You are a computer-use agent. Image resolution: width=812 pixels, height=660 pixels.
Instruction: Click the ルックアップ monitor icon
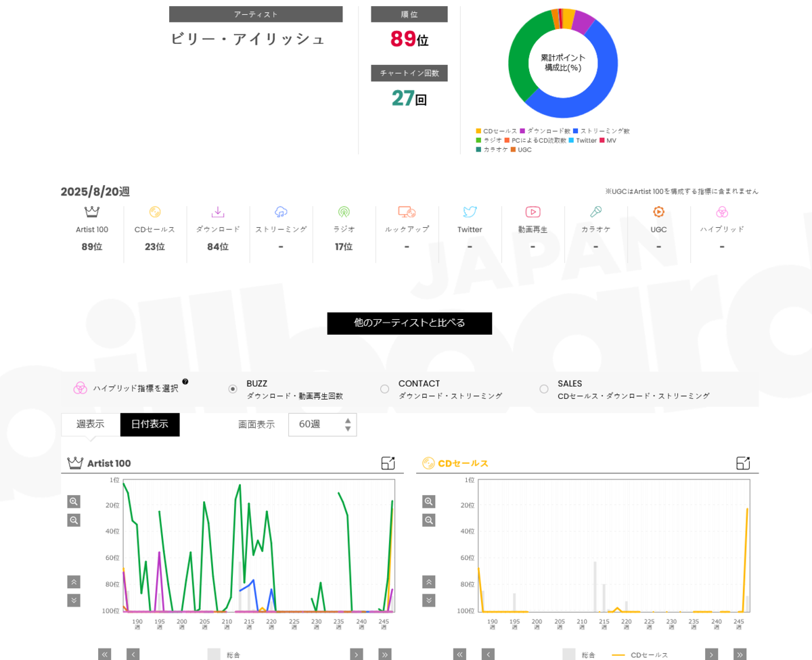coord(407,212)
